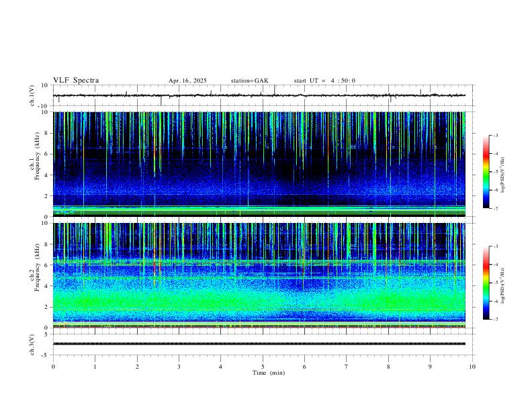Select the date text "Apr. 16, 2025"
Image resolution: width=532 pixels, height=411 pixels.
(x=187, y=81)
